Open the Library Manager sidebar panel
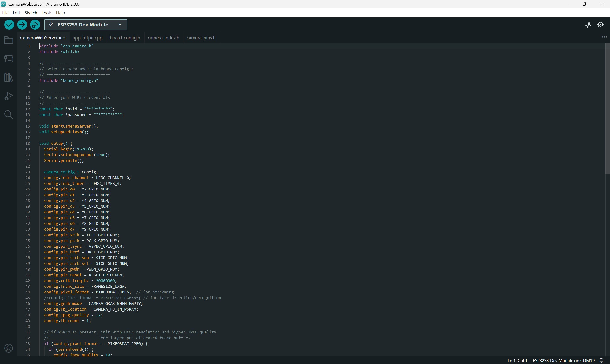 tap(9, 77)
